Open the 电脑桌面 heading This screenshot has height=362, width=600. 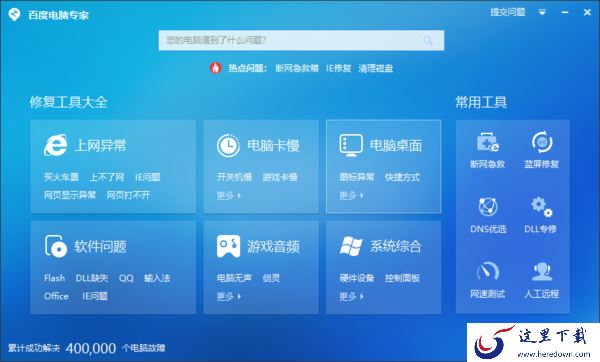(396, 145)
